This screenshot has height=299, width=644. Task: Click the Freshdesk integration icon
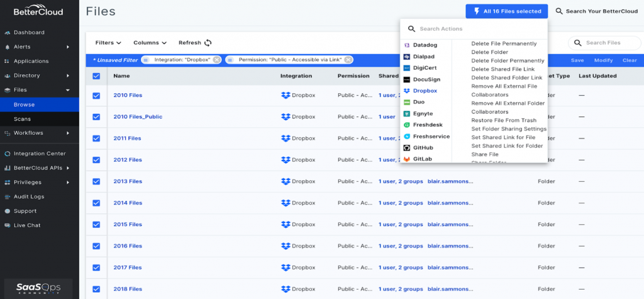pos(407,125)
